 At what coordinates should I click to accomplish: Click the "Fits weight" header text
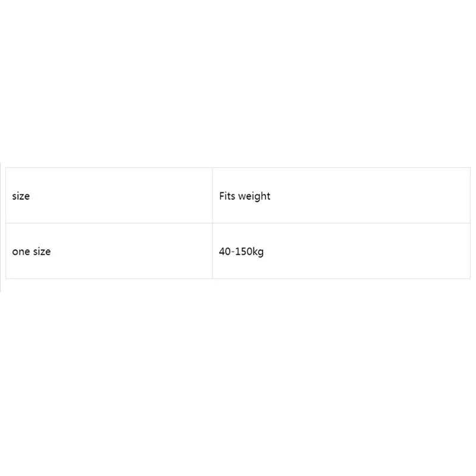click(x=245, y=196)
